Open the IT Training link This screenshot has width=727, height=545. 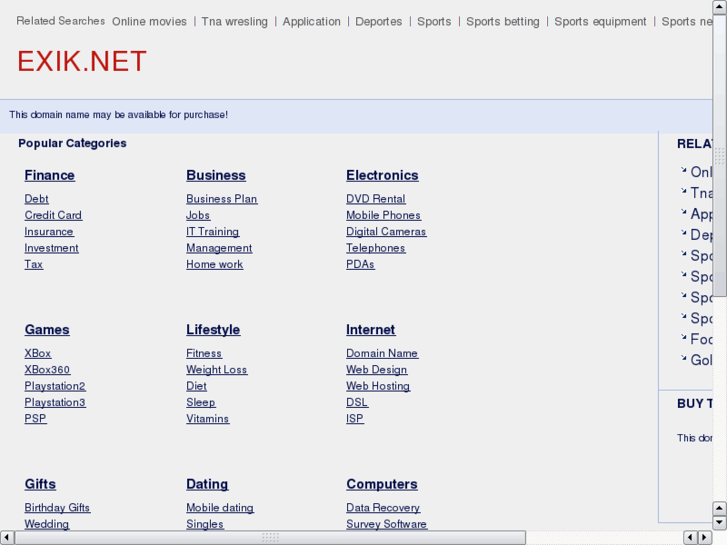coord(213,231)
